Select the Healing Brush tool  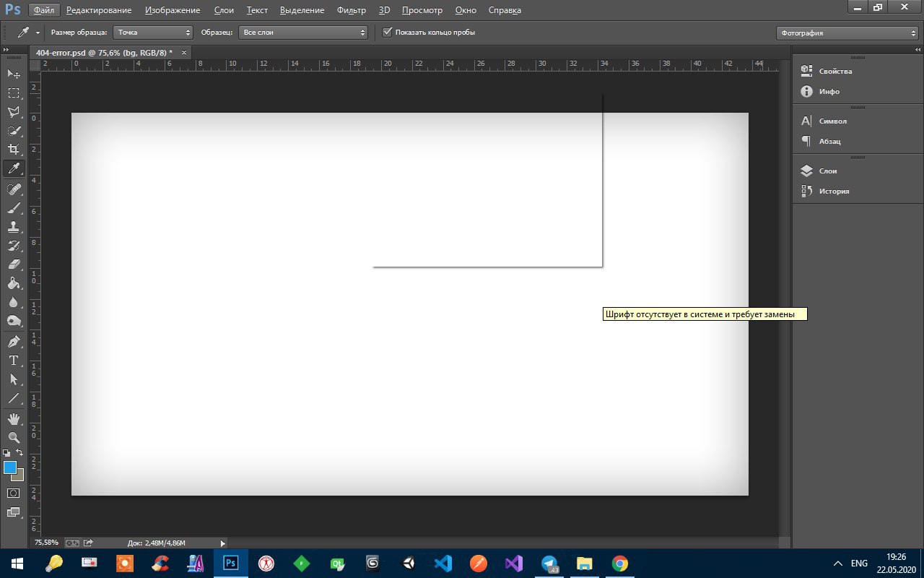14,189
